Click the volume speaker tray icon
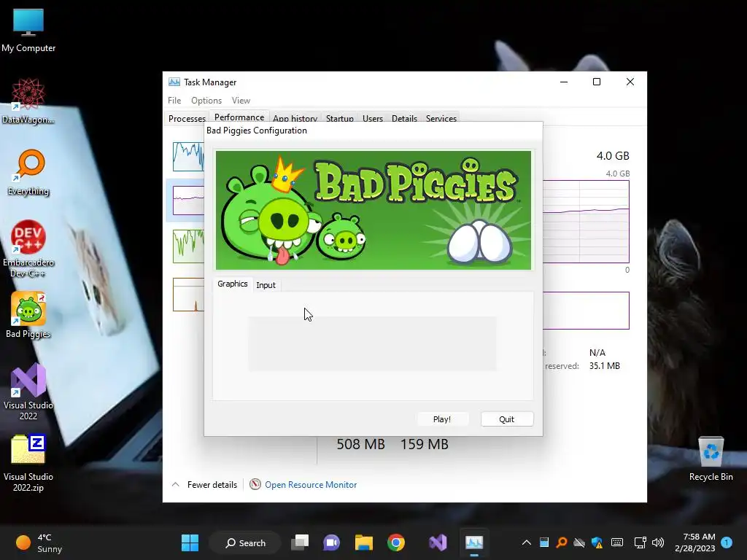 pos(658,542)
